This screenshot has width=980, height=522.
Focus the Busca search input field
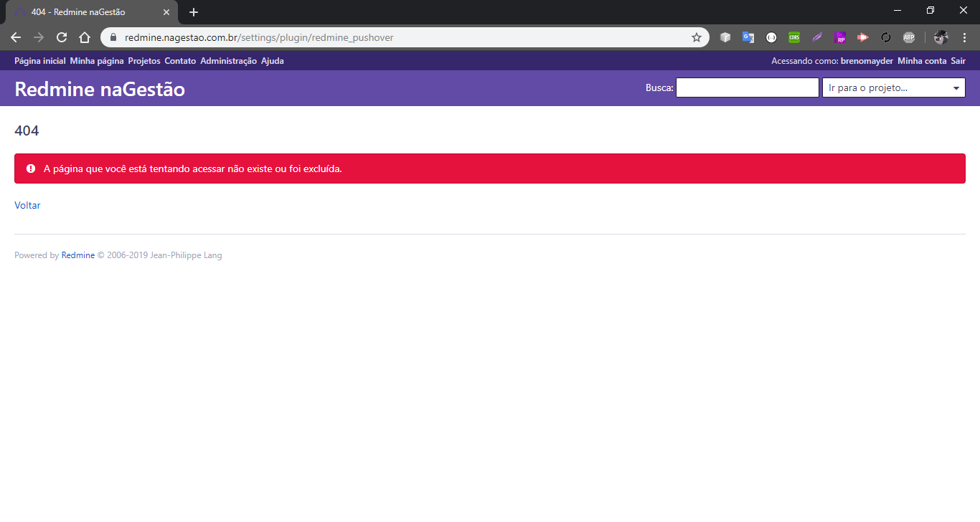tap(748, 87)
